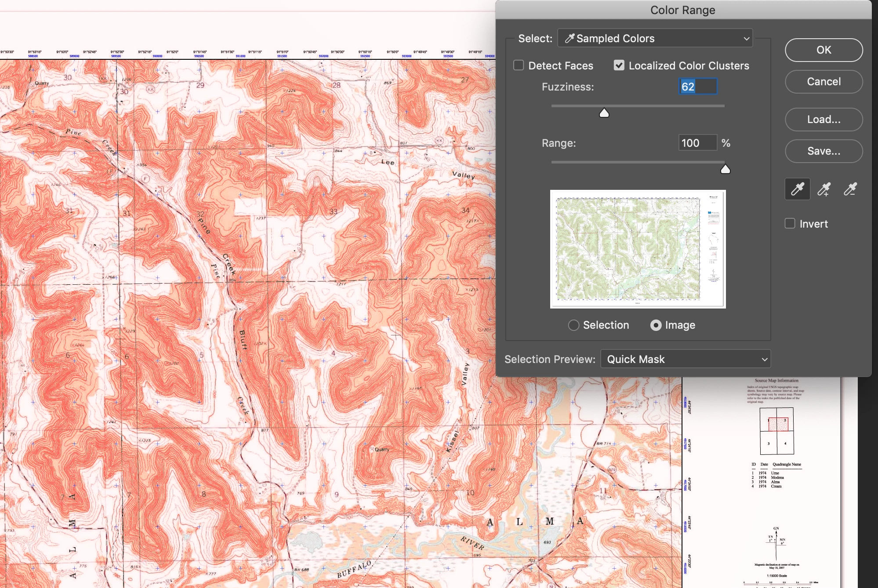Select the Subtract from Sample eyedropper
Viewport: 878px width, 588px height.
(850, 189)
